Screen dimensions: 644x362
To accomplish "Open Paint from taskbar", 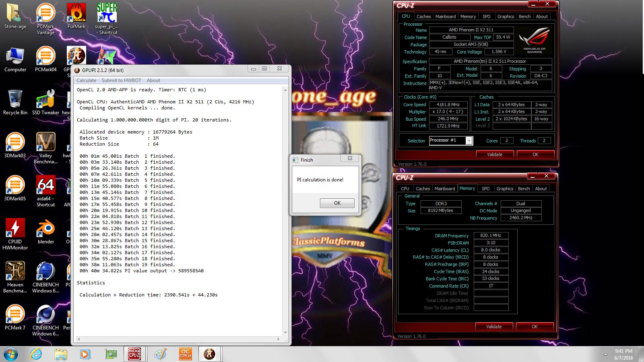I will 160,354.
